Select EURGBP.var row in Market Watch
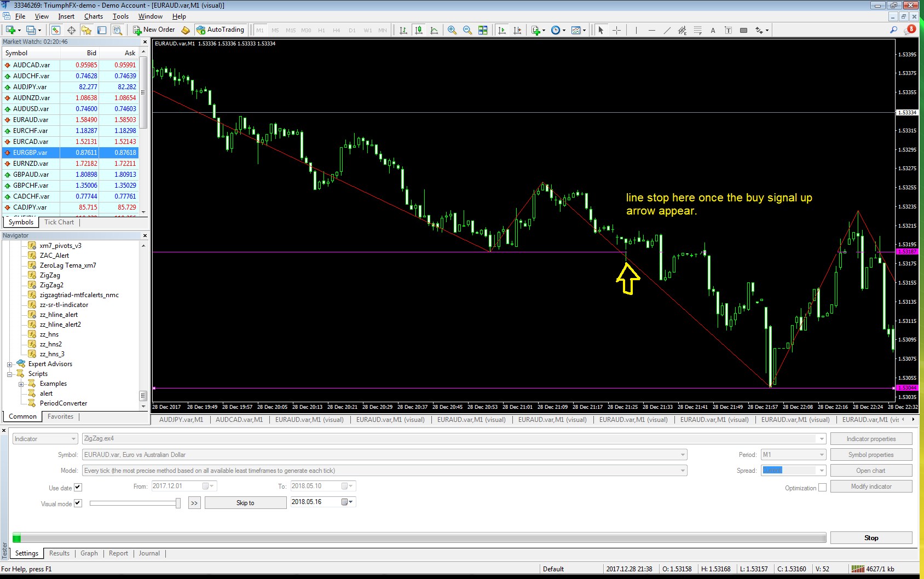Screen dimensions: 924x579 point(70,153)
